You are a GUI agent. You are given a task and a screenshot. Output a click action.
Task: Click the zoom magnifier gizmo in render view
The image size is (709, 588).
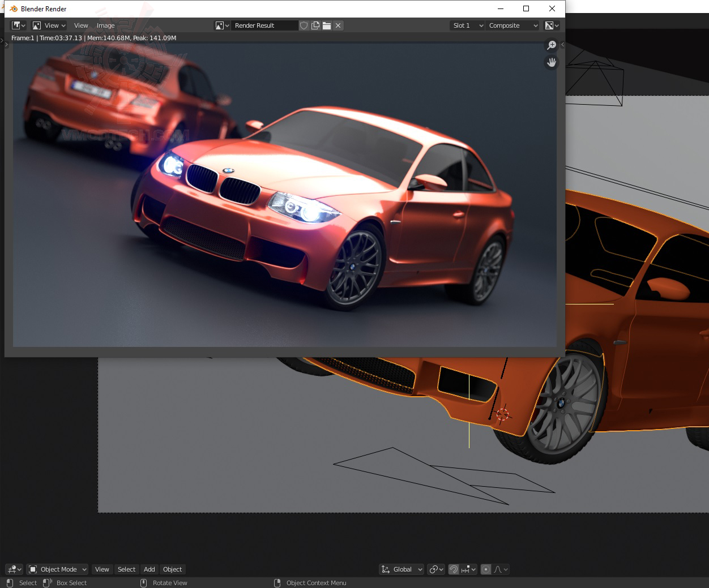coord(551,45)
